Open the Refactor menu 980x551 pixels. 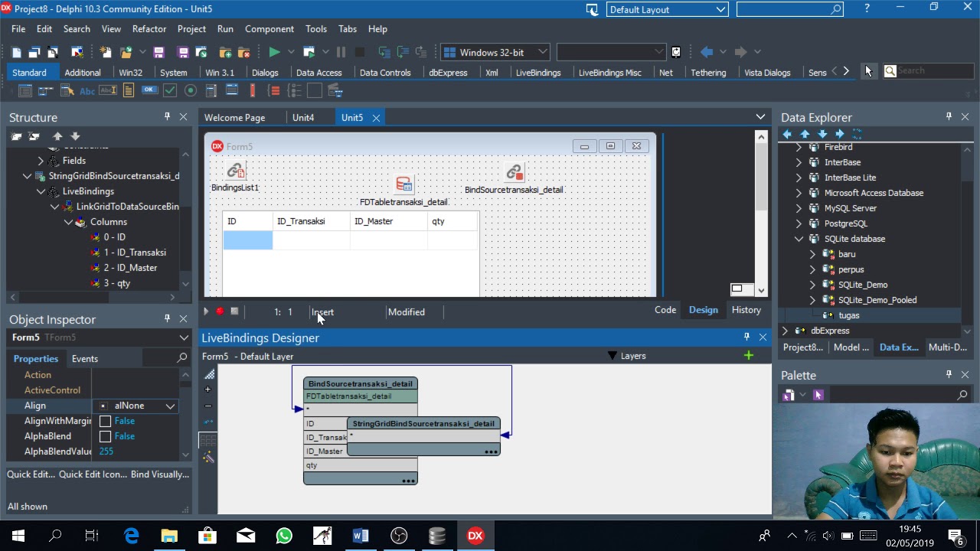pyautogui.click(x=149, y=28)
